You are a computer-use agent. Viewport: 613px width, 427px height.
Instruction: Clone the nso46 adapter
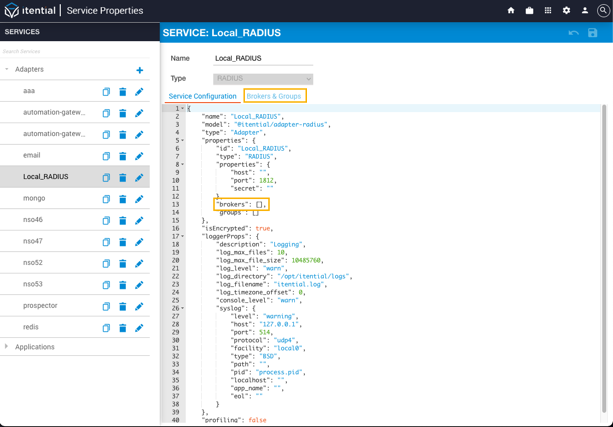pyautogui.click(x=106, y=221)
